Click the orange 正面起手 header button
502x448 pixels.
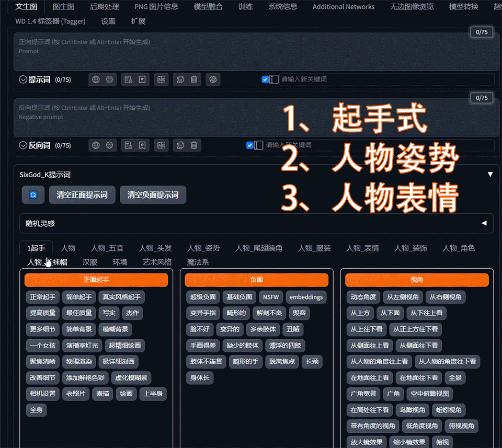pos(96,280)
